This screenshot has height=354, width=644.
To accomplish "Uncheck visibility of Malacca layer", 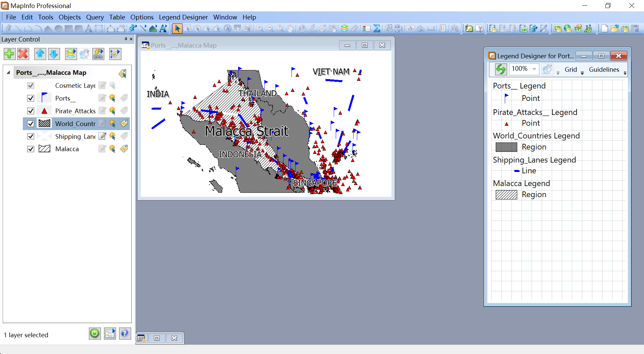I will click(x=31, y=149).
